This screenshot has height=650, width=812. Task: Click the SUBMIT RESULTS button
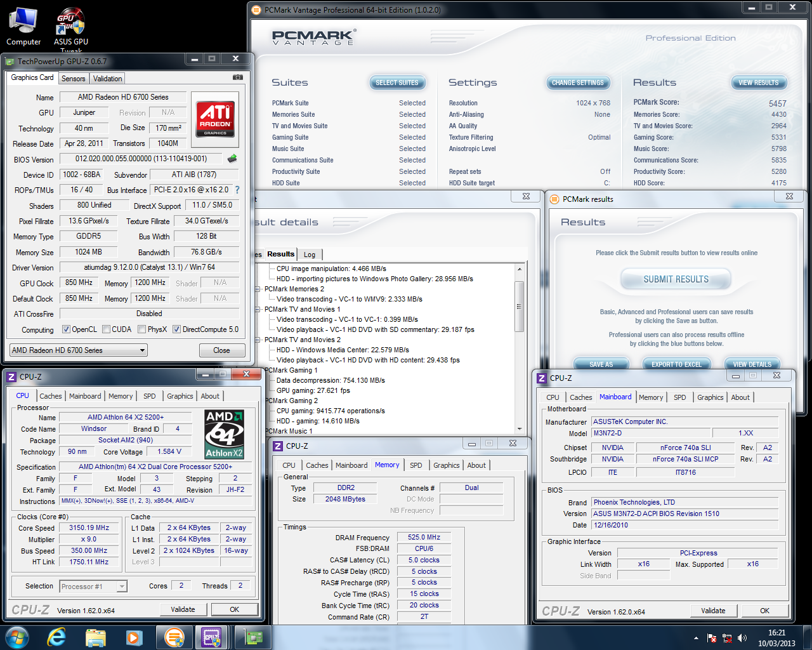(676, 279)
